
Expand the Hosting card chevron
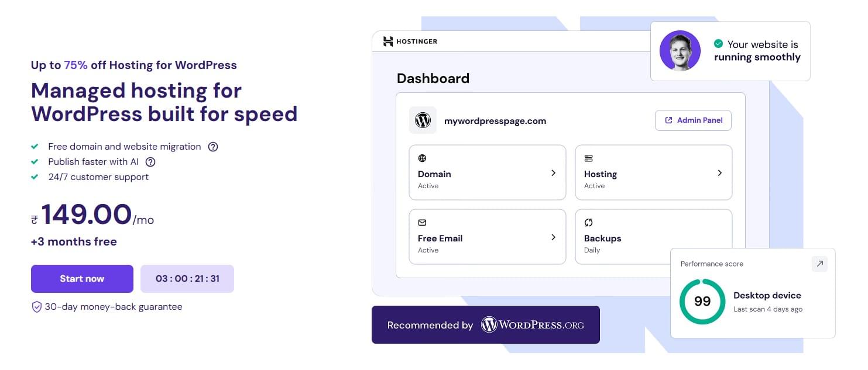[719, 173]
